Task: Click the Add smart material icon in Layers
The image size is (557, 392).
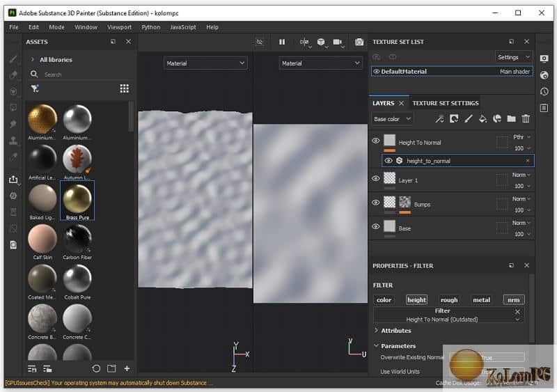Action: [497, 118]
